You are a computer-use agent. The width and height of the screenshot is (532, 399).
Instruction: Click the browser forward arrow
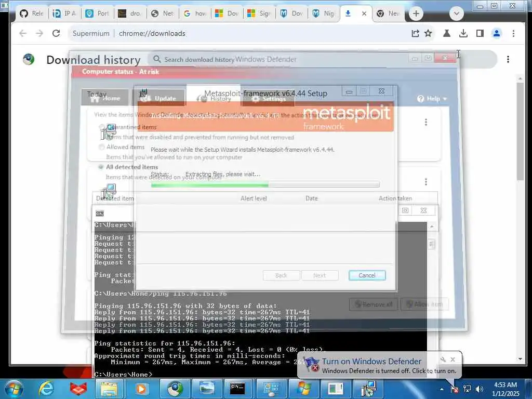tap(39, 33)
